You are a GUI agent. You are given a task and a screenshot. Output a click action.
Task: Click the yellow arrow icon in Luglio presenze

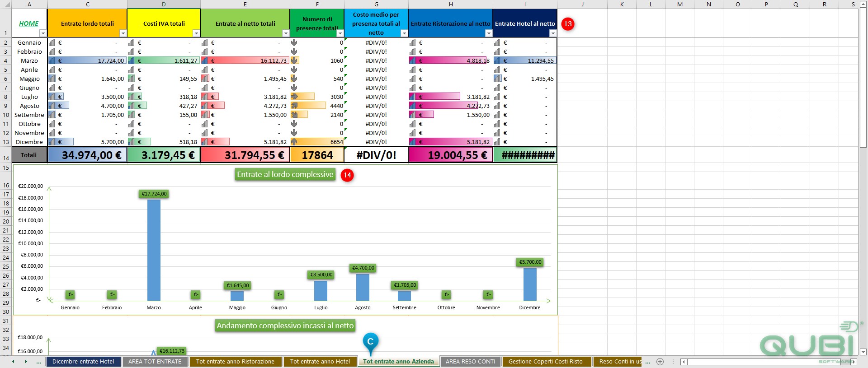[x=294, y=97]
